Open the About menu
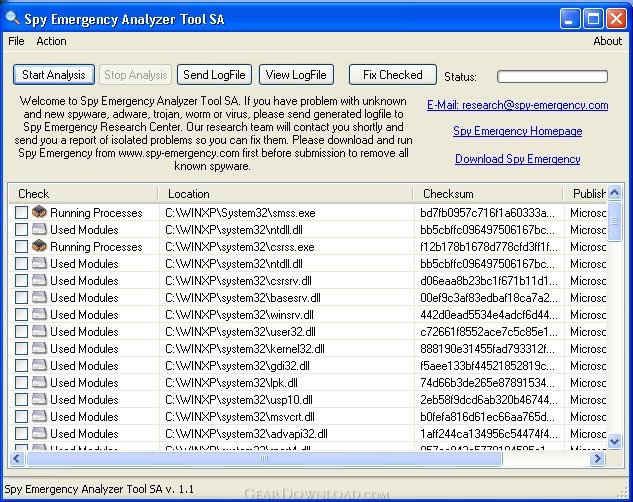Image resolution: width=633 pixels, height=502 pixels. click(607, 41)
